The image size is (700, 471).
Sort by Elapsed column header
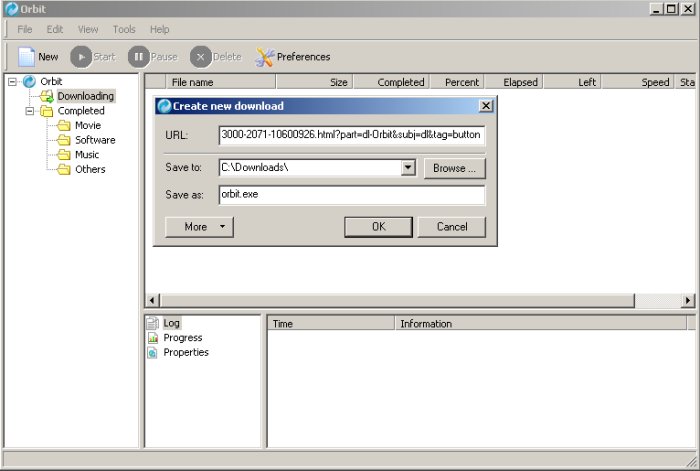514,82
